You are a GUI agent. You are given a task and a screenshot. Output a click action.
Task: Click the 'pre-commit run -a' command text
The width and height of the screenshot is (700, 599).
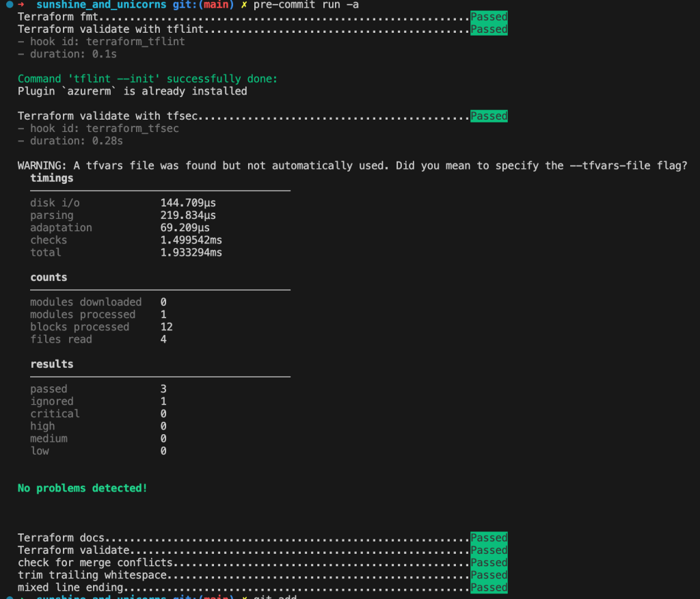point(306,5)
